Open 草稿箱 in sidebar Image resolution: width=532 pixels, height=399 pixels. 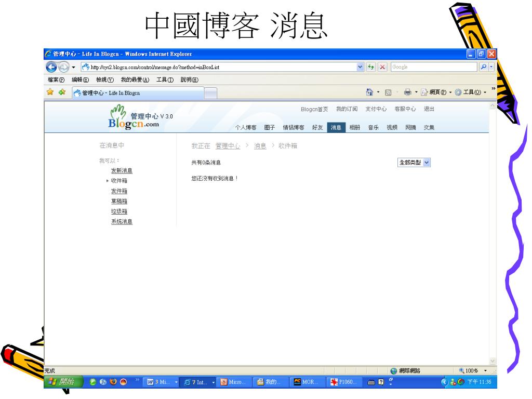(x=119, y=201)
